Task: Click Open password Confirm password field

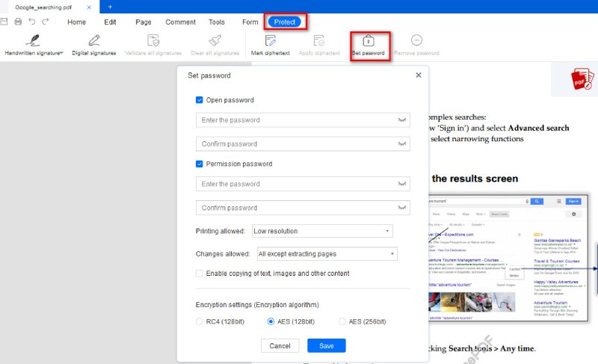Action: 303,144
